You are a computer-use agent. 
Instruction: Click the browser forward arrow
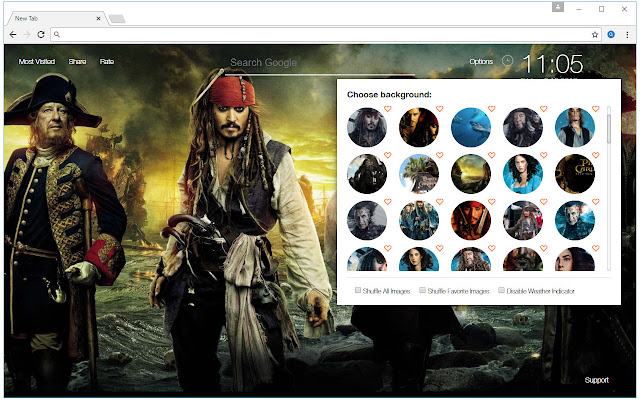pos(27,35)
